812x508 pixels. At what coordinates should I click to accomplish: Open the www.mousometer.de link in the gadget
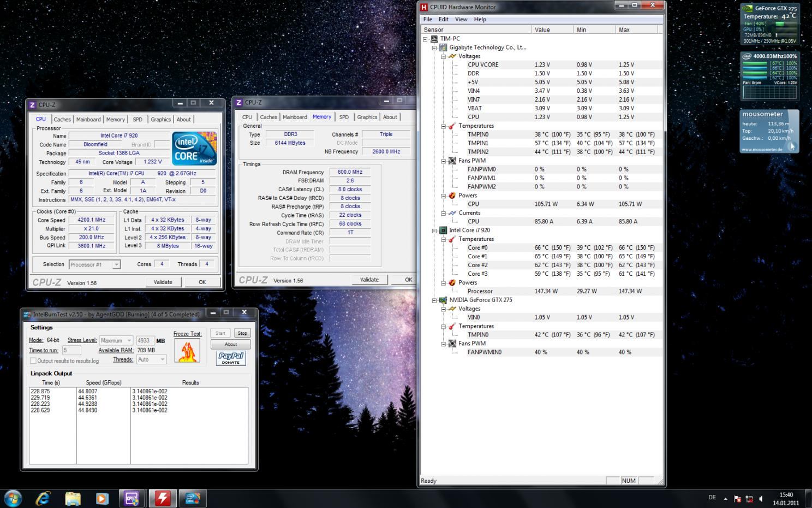click(x=762, y=149)
